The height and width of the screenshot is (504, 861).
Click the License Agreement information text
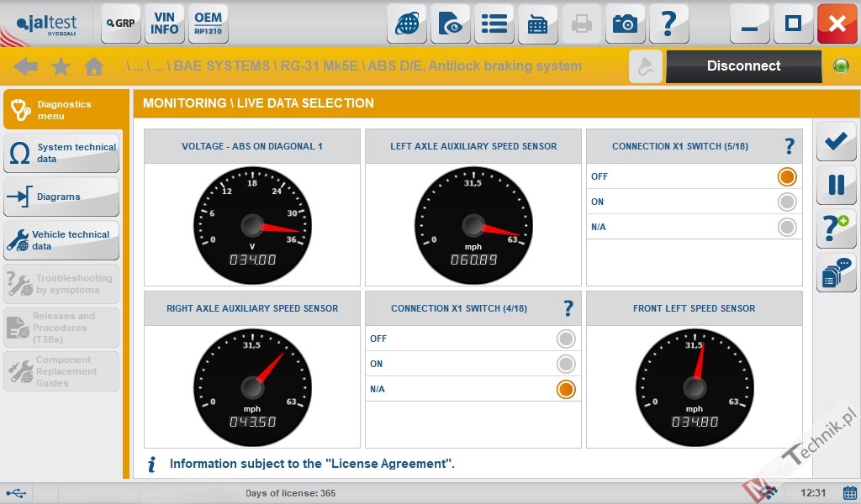click(312, 464)
